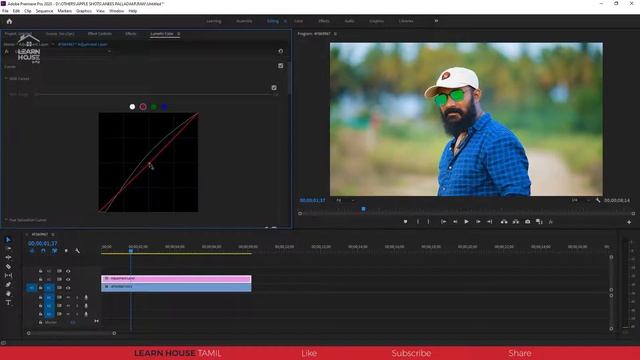Click the Comparison View button
This screenshot has height=360, width=640.
pos(539,222)
